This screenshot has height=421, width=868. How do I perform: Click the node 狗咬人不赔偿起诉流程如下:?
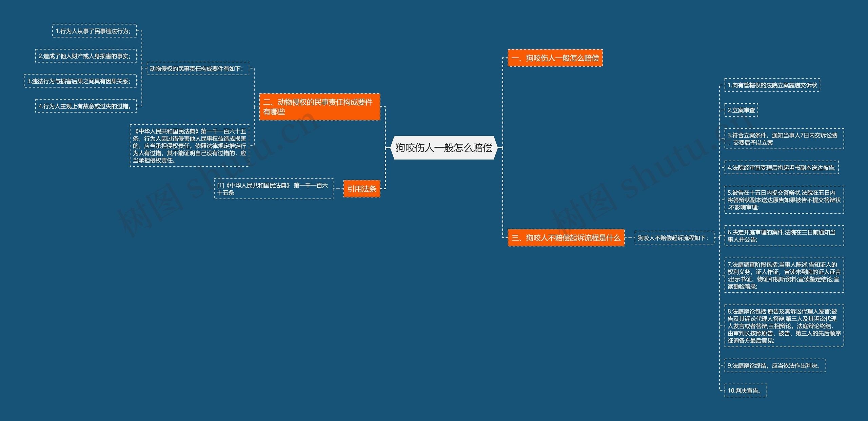tap(674, 238)
